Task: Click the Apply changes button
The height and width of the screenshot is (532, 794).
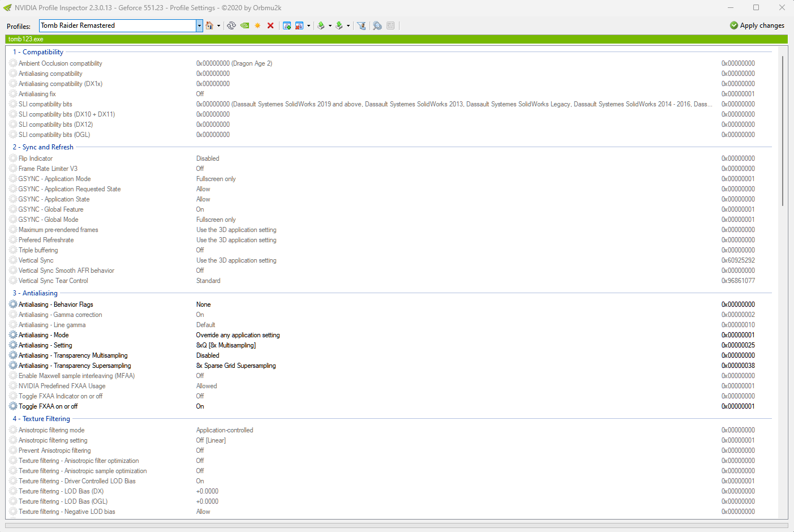Action: coord(757,25)
